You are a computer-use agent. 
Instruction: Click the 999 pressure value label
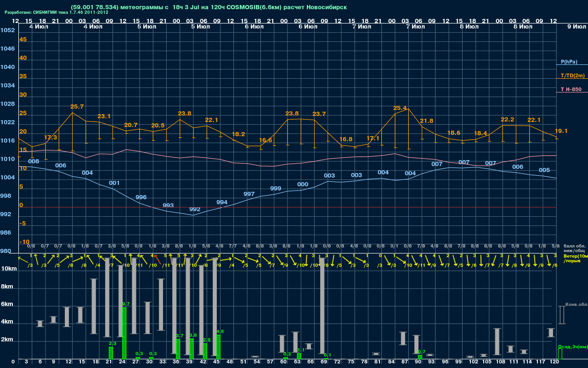[276, 189]
